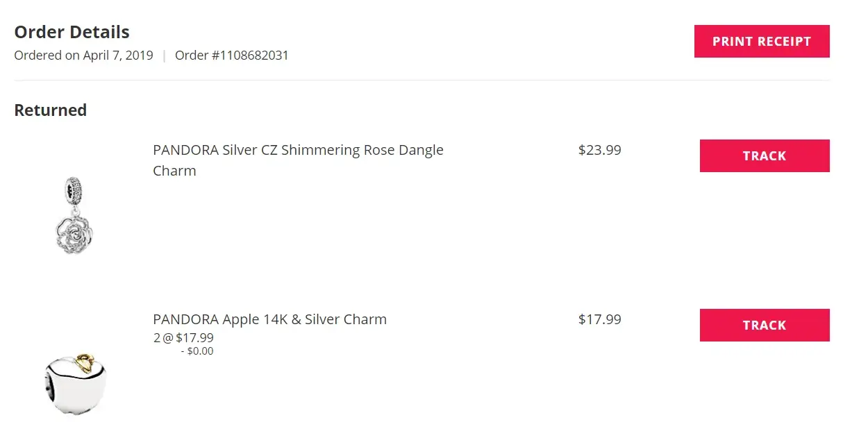Viewport: 868px width, 447px height.
Task: Track the Shimmering Rose Dangle Charm
Action: [x=765, y=156]
